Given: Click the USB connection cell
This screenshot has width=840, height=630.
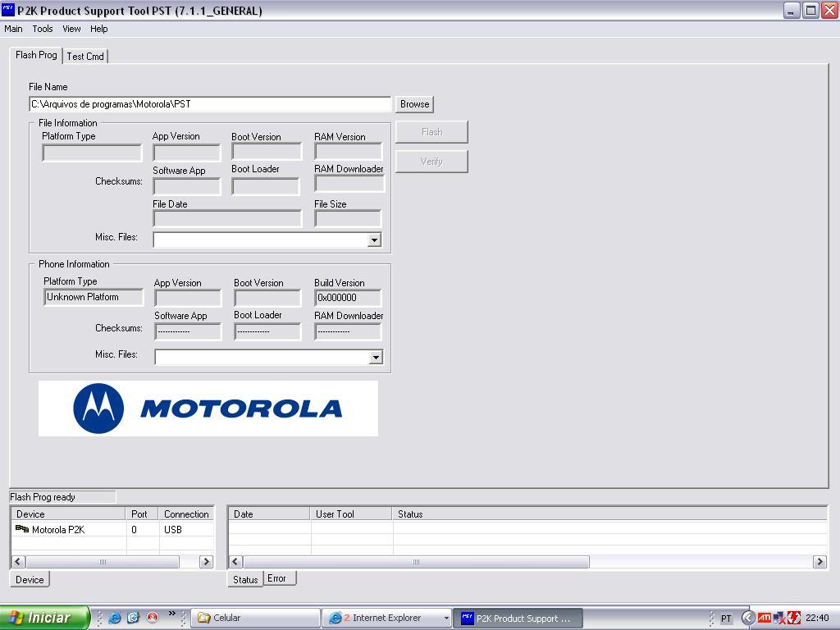Looking at the screenshot, I should 186,530.
